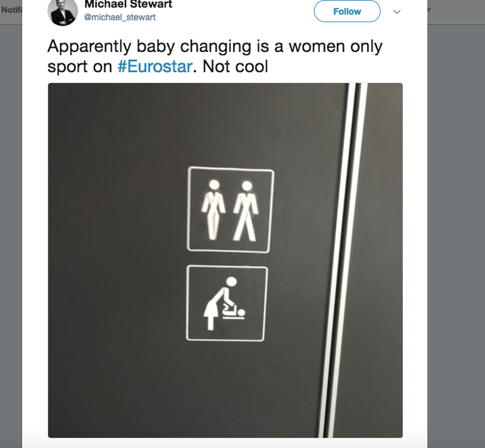Screen dimensions: 485x448
Task: Open the @michael_stewart handle
Action: 120,18
